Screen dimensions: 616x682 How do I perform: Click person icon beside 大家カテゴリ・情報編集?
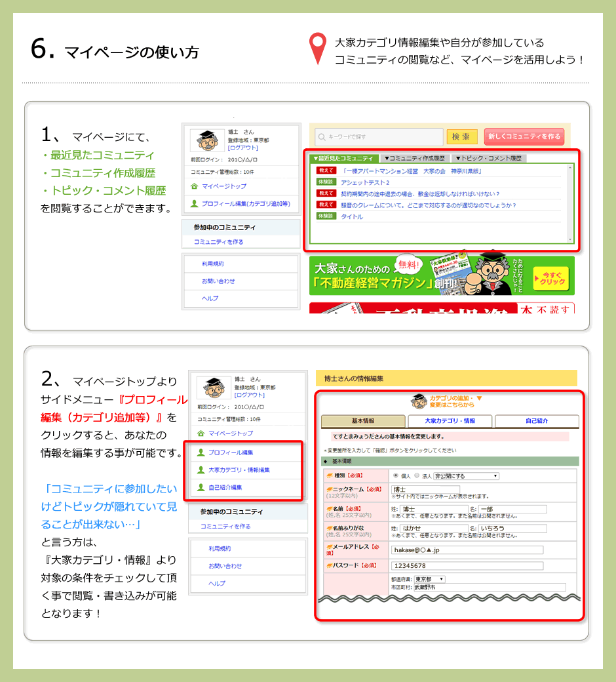(x=201, y=470)
